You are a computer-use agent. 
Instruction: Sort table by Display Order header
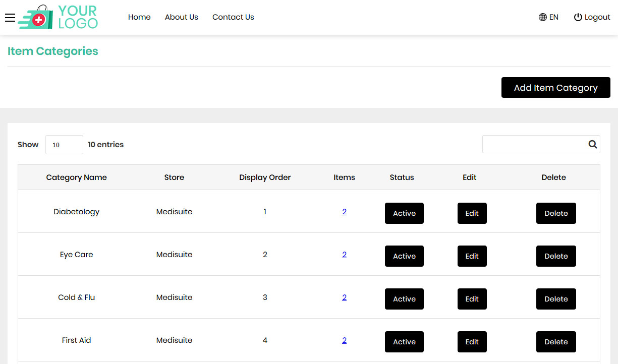click(x=265, y=177)
